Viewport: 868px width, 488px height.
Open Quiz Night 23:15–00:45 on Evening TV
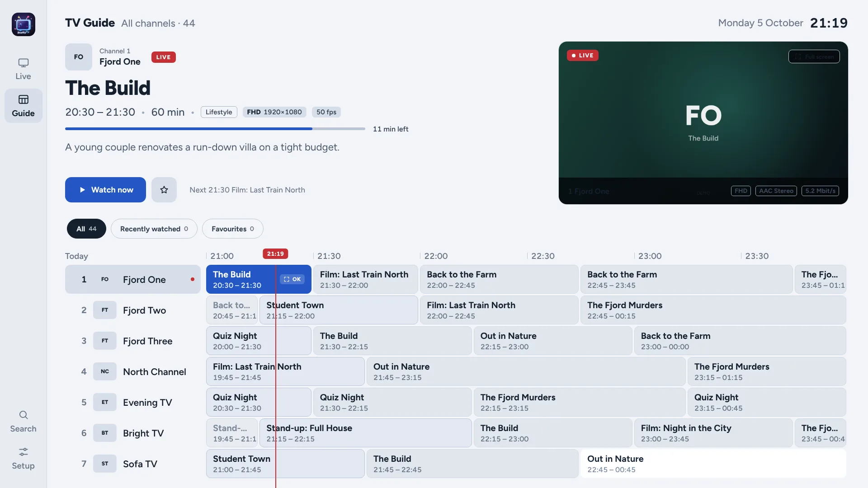point(766,402)
